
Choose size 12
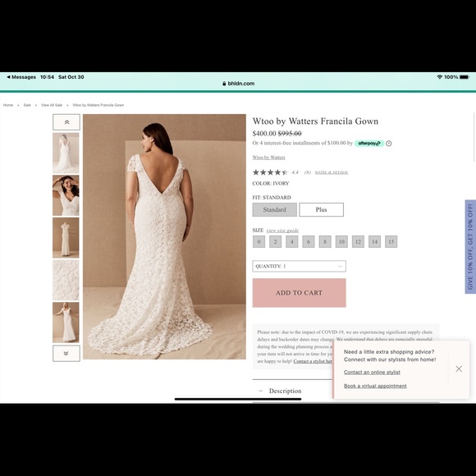358,241
